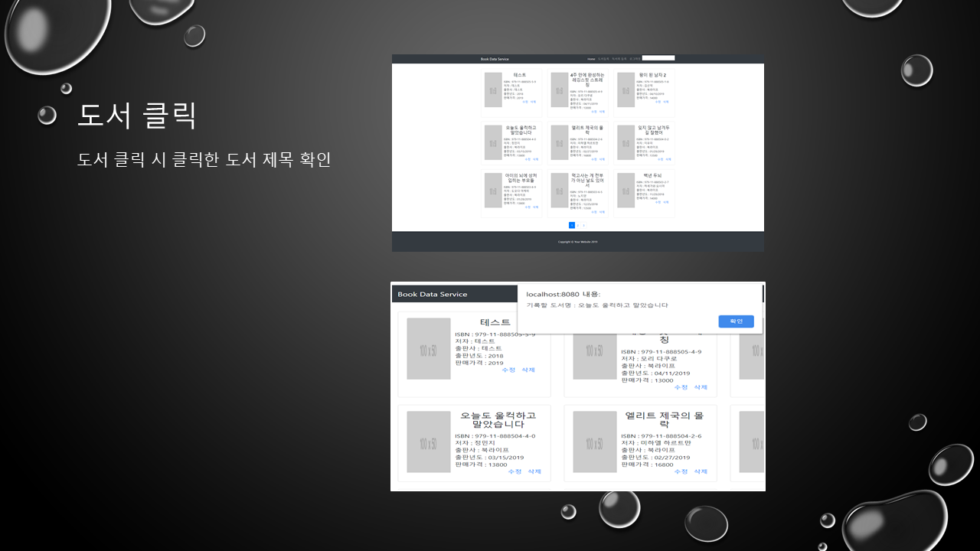This screenshot has width=980, height=551.
Task: Click 삭제 for the 테스트 book in enlarged view
Action: [528, 370]
